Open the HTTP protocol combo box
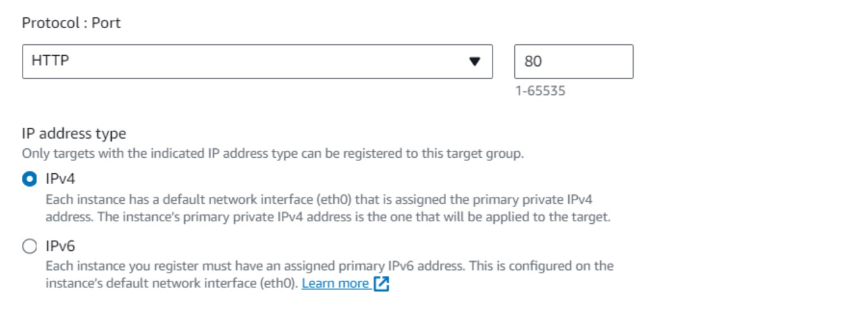868x313 pixels. click(x=257, y=62)
